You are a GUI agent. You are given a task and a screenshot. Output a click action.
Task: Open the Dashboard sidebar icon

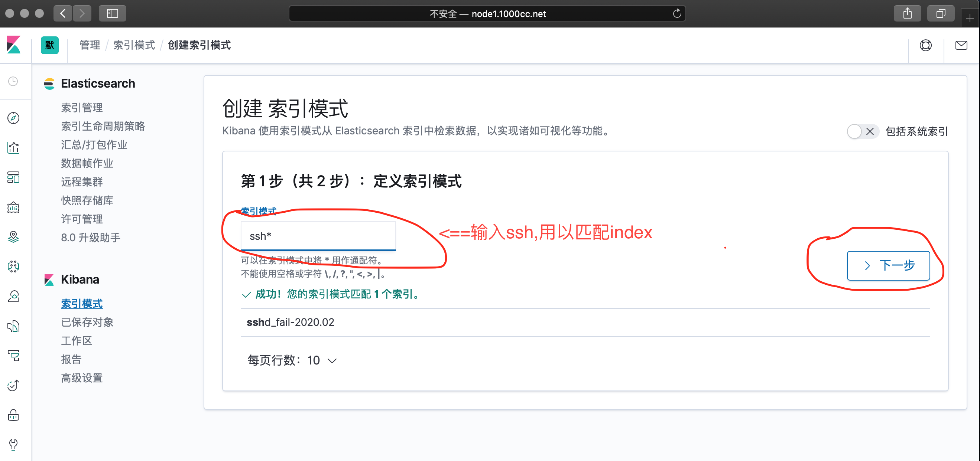coord(13,177)
